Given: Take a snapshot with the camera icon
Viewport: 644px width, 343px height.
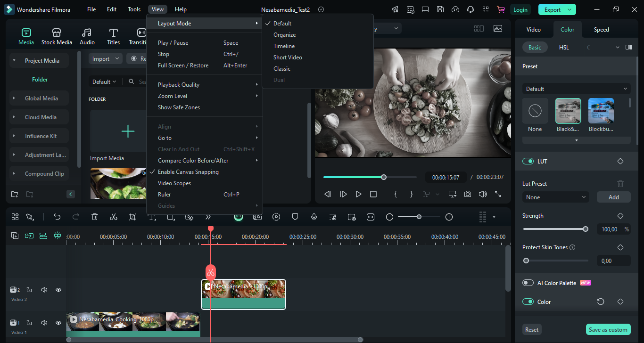Looking at the screenshot, I should tap(467, 194).
